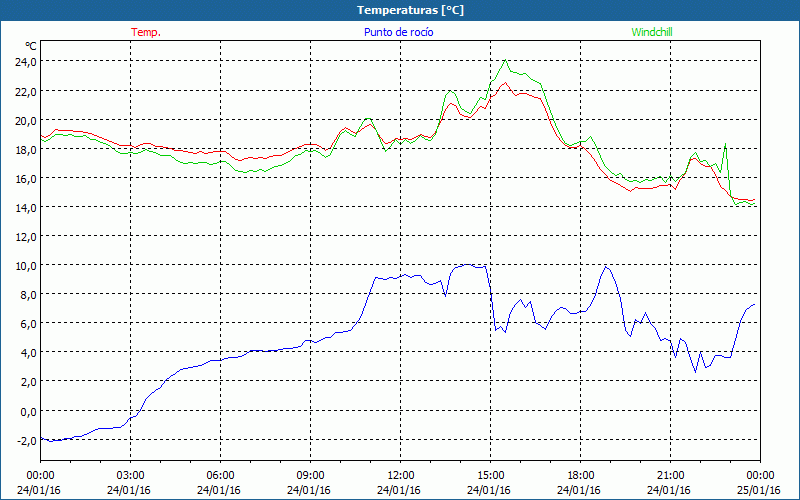
Task: Click the 06:00 time axis label
Action: point(220,476)
